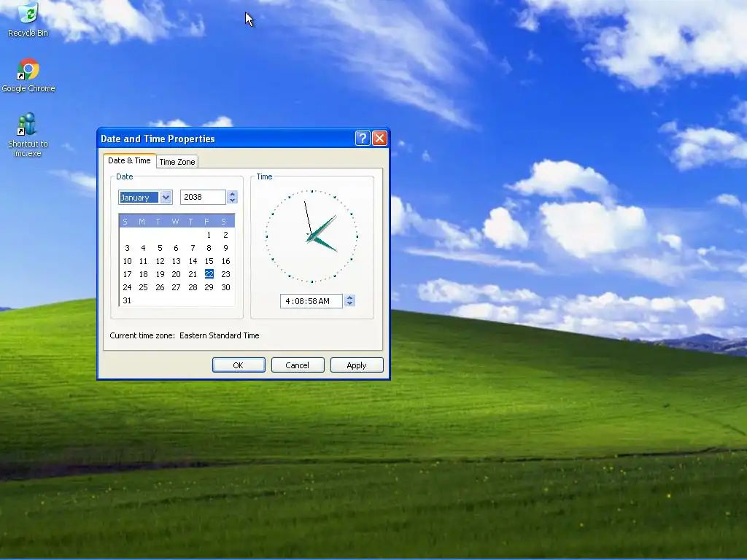This screenshot has height=560, width=747.
Task: Decrease the time with spinner down arrow
Action: (x=349, y=304)
